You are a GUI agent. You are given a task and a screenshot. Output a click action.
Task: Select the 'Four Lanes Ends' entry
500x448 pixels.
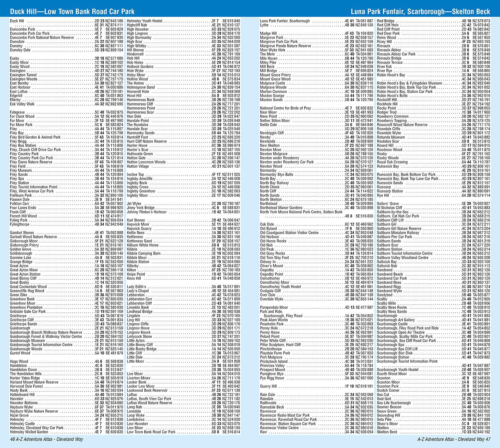tap(67, 208)
